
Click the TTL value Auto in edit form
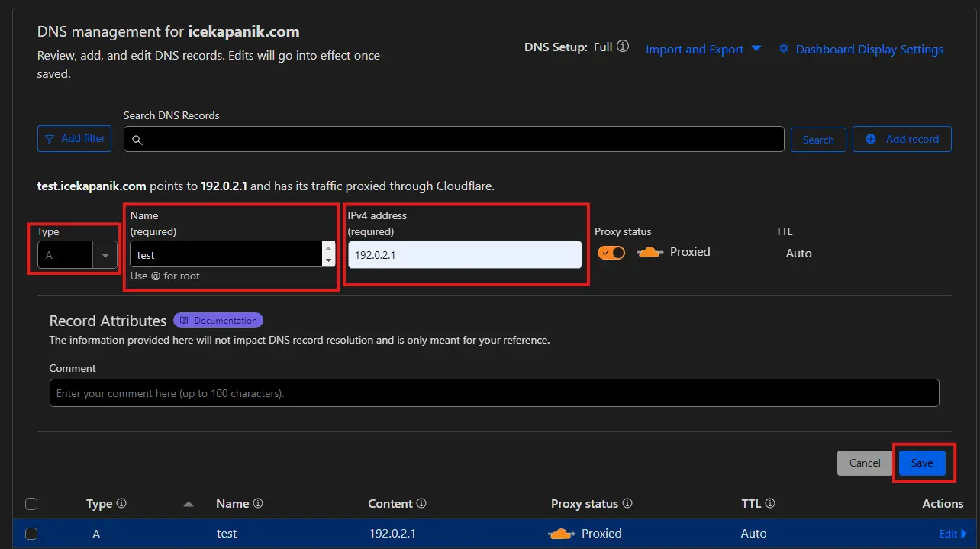799,253
